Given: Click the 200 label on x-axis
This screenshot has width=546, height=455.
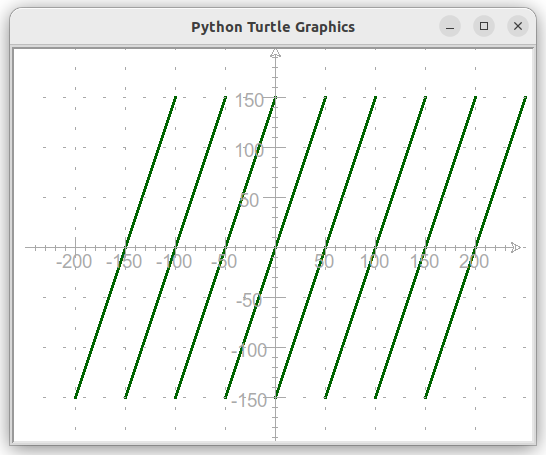Looking at the screenshot, I should coord(474,261).
